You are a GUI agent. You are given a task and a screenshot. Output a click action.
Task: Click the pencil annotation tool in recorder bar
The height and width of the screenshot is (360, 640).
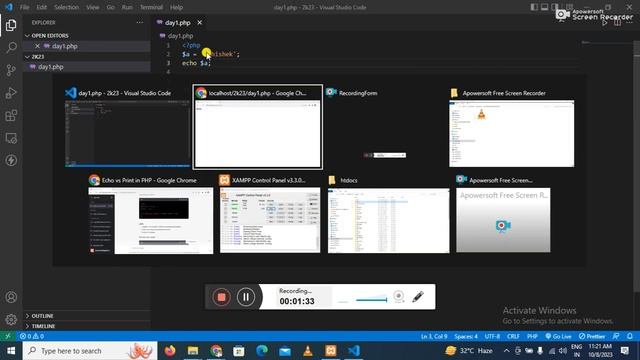point(418,296)
